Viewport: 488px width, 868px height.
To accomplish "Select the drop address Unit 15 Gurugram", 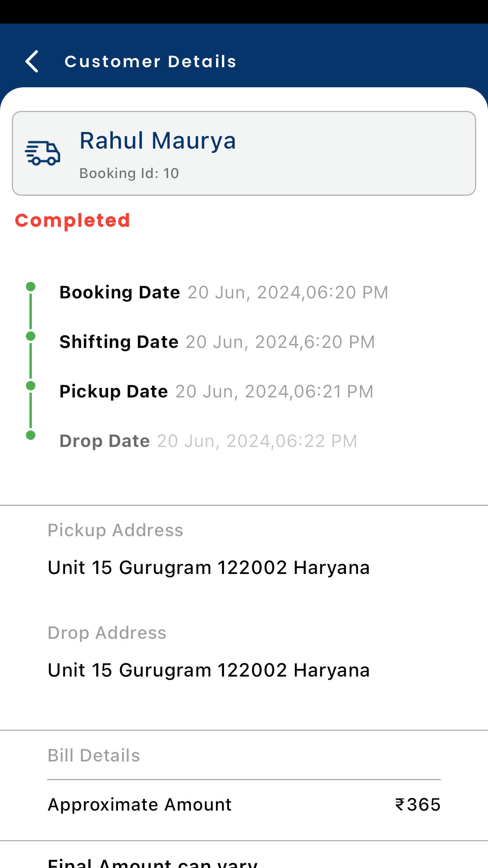I will click(x=209, y=670).
